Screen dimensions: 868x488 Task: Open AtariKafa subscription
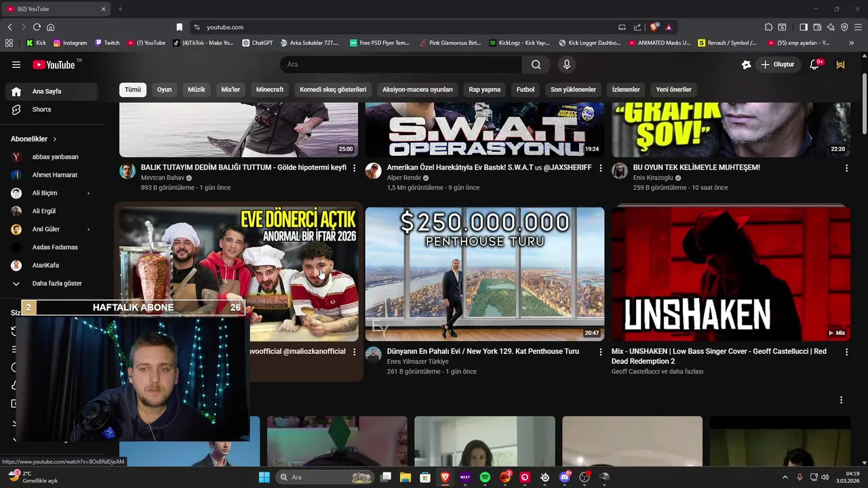[x=52, y=265]
